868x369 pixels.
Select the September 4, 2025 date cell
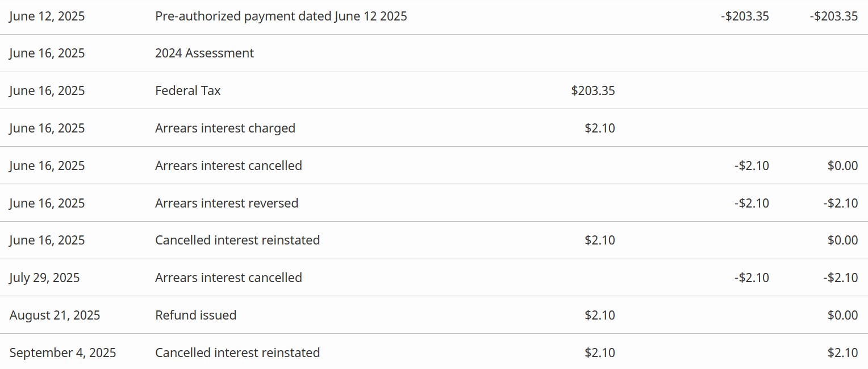pos(62,353)
